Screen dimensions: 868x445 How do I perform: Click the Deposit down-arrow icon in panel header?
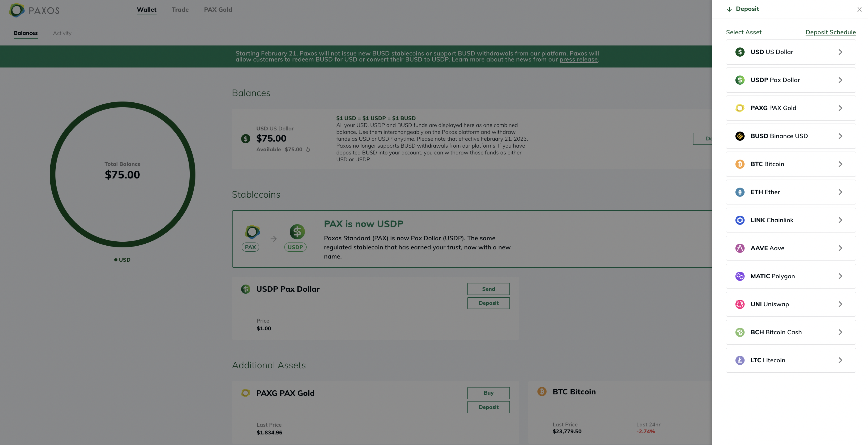pos(729,9)
